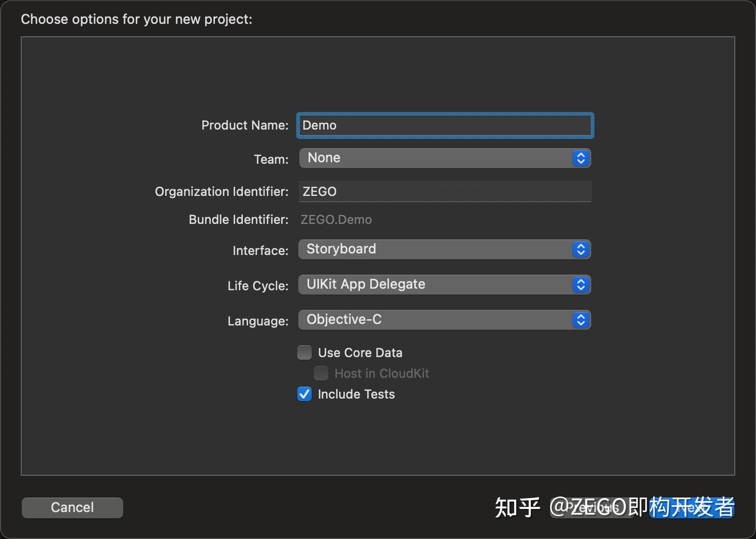
Task: Click the Organization Identifier field showing ZEGO
Action: (444, 192)
